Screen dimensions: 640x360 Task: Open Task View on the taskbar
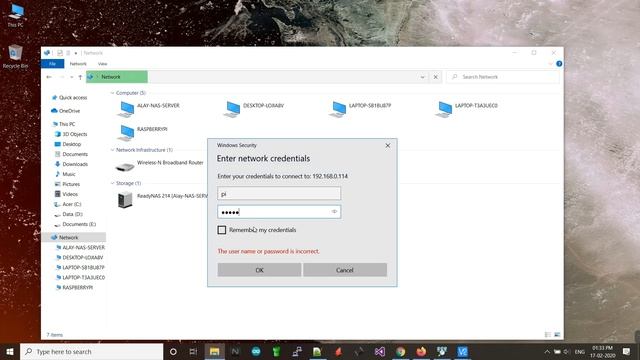click(193, 351)
